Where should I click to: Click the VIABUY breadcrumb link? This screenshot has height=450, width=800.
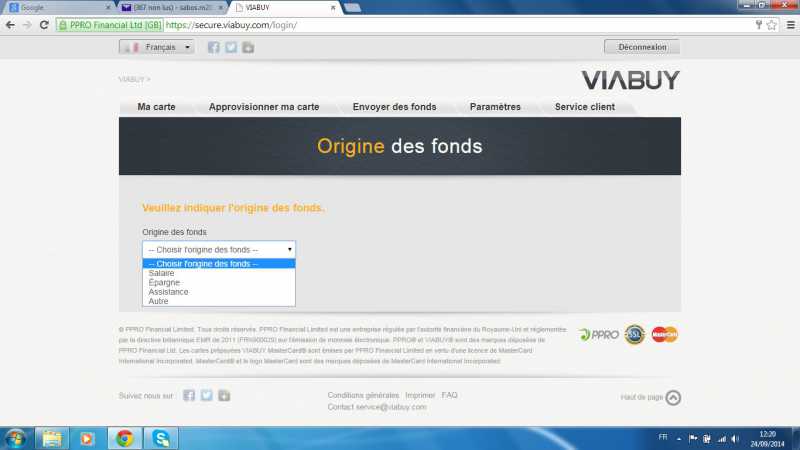click(x=131, y=80)
